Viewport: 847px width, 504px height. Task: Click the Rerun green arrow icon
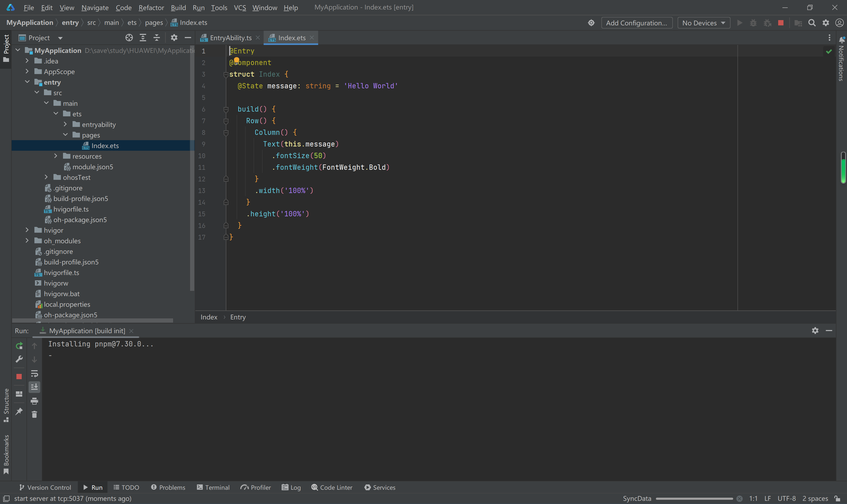(19, 346)
